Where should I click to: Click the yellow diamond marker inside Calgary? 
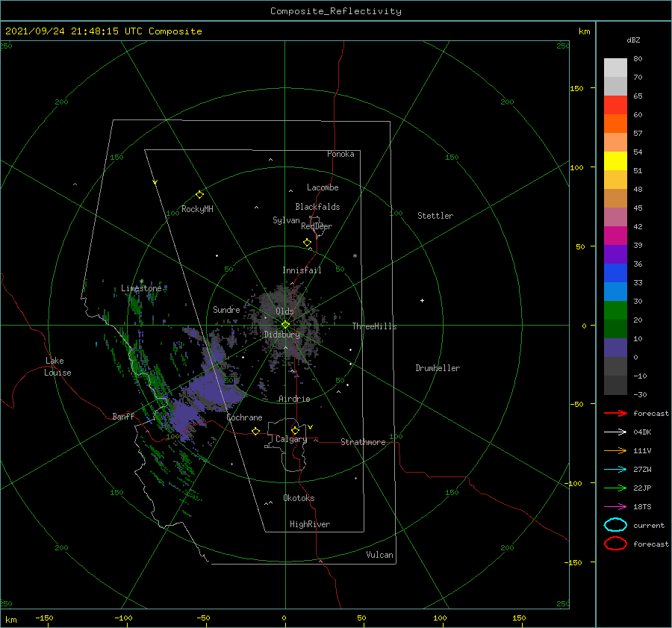click(295, 430)
